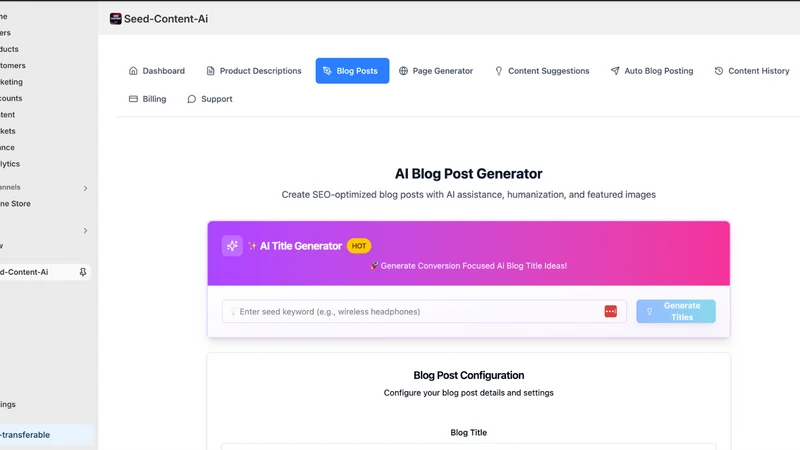
Task: Click the Seed-Content-Ai header title
Action: click(x=166, y=19)
